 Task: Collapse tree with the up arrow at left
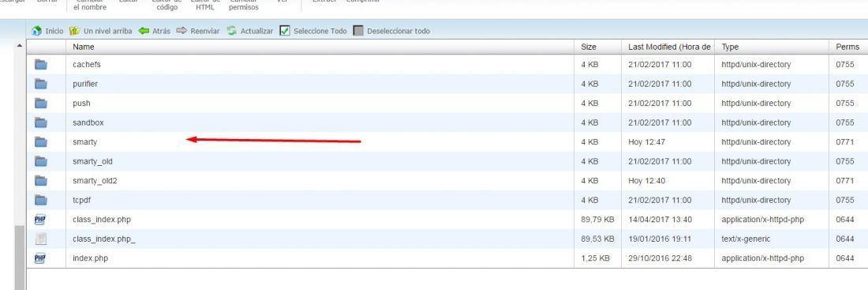tap(20, 46)
